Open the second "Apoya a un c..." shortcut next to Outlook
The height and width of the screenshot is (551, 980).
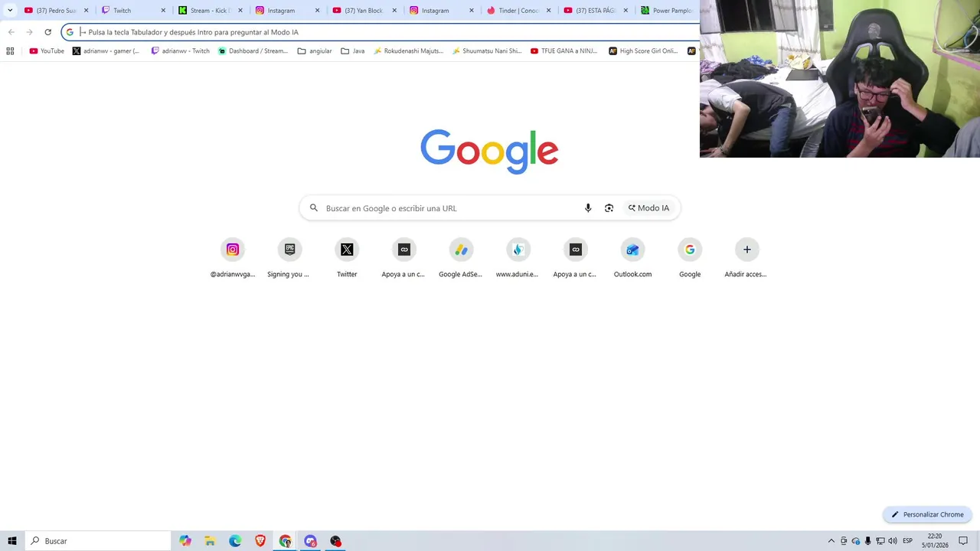(576, 259)
